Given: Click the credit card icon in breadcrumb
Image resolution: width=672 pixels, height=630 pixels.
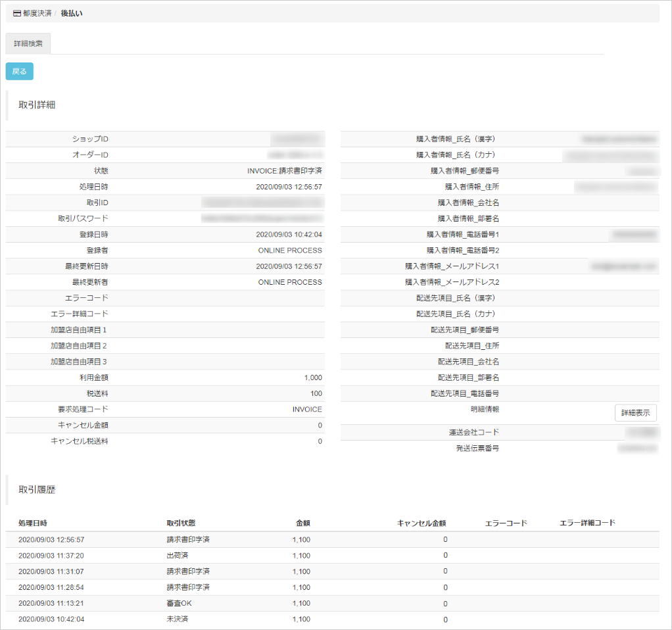Looking at the screenshot, I should (x=17, y=13).
